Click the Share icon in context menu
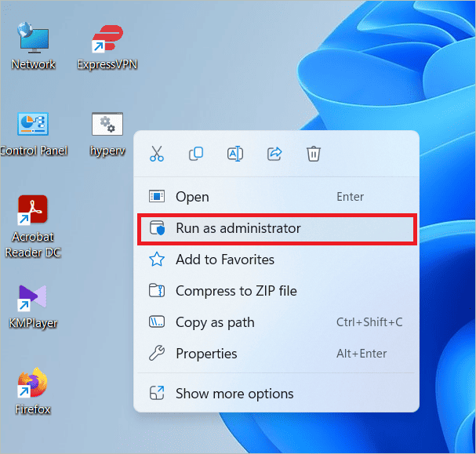 tap(274, 154)
